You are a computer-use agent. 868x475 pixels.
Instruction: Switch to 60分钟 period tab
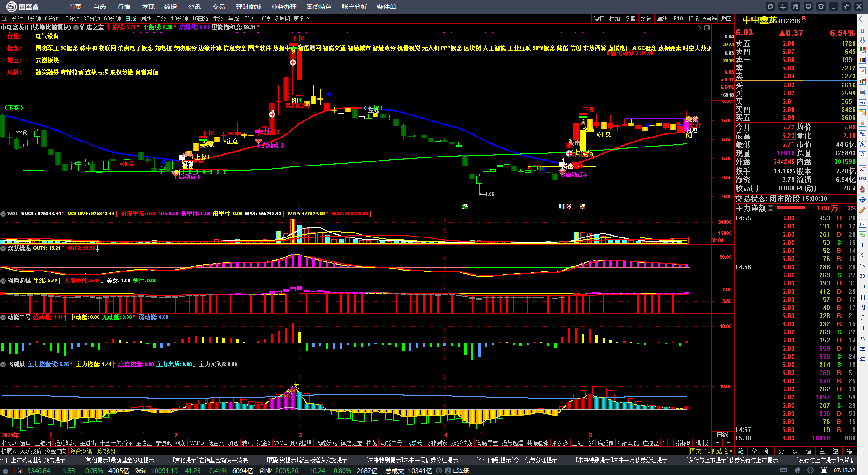(113, 19)
